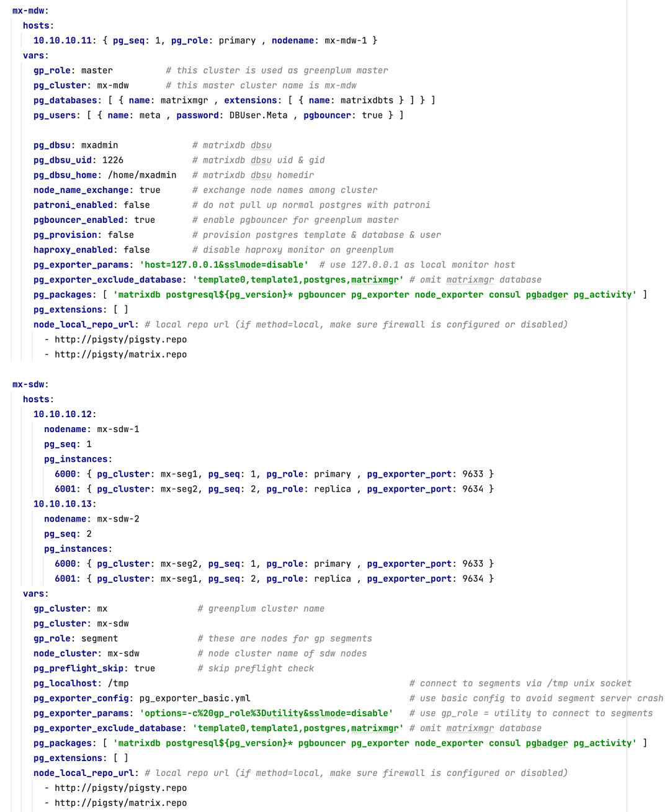The height and width of the screenshot is (812, 670).
Task: Click the nodename value 'mx-sdw-1'
Action: click(118, 429)
